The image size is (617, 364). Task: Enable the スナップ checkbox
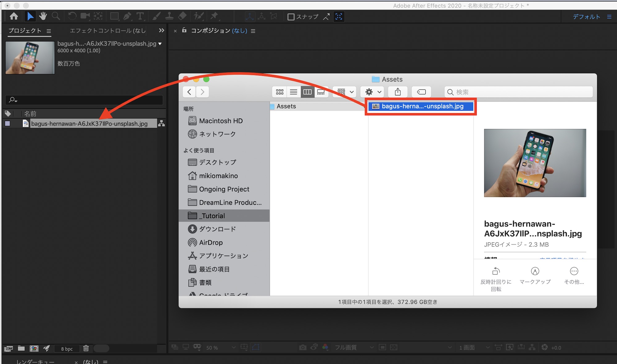click(x=291, y=17)
